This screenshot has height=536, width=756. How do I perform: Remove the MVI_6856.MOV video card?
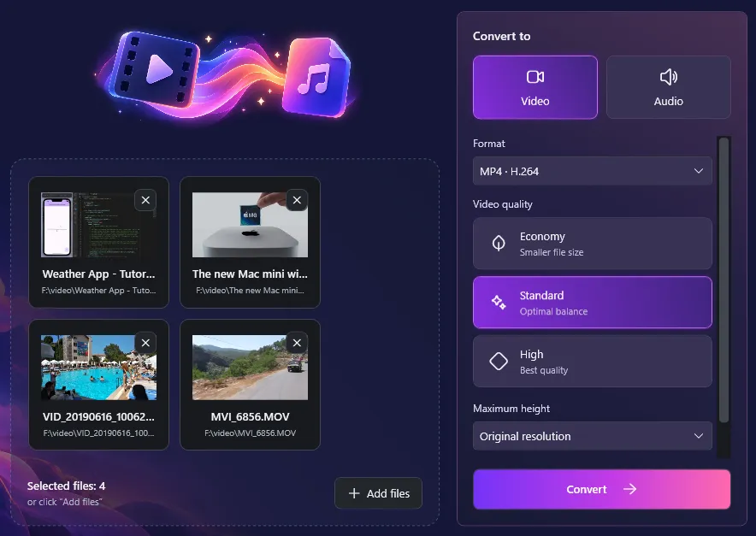(x=297, y=343)
